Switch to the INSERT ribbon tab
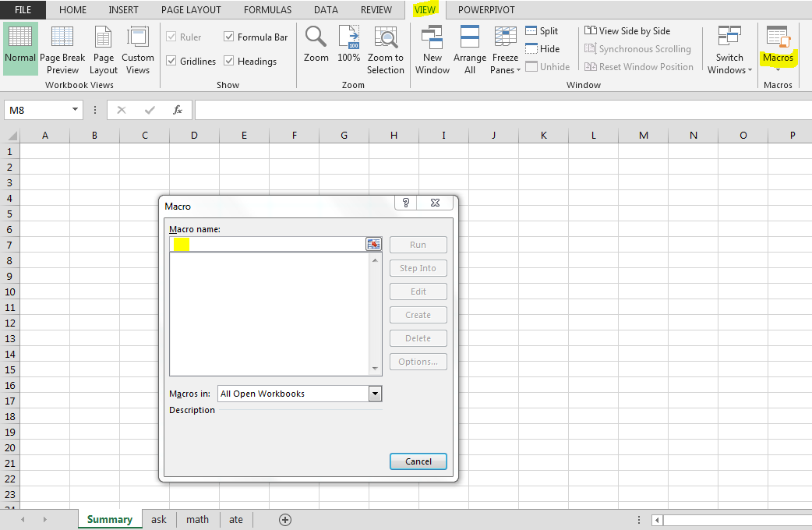 (x=123, y=10)
